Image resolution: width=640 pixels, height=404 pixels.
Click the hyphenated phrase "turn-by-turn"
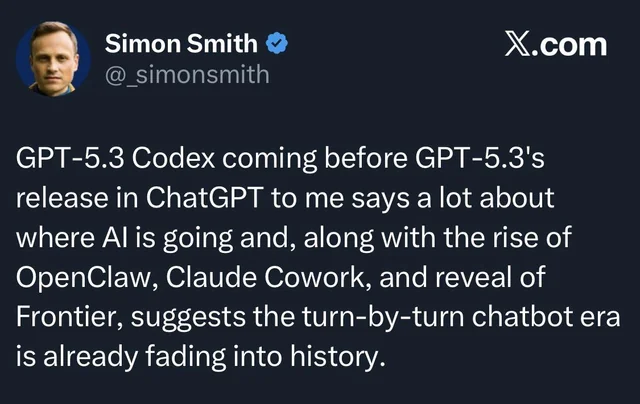pos(365,317)
